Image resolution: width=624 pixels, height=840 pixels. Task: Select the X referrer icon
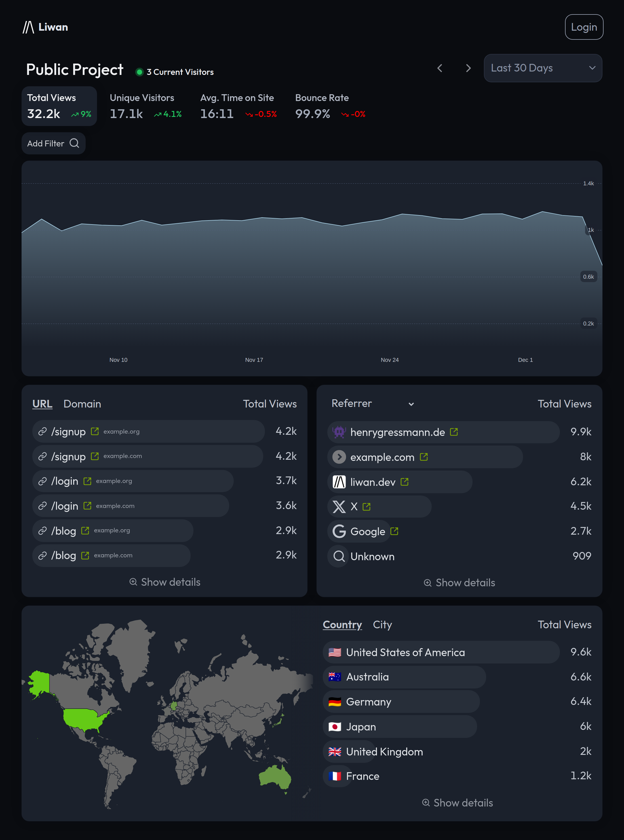click(339, 506)
